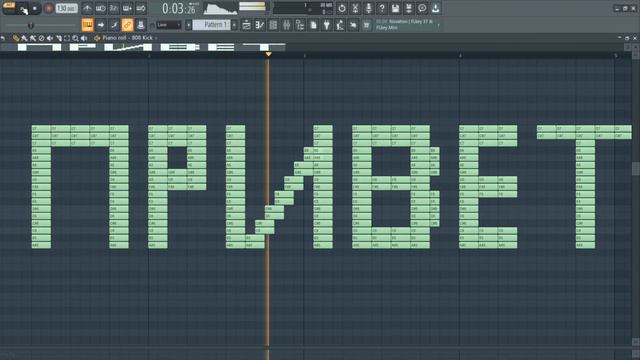Toggle wait for input before playing
Screen dimensions: 640x360
100,8
